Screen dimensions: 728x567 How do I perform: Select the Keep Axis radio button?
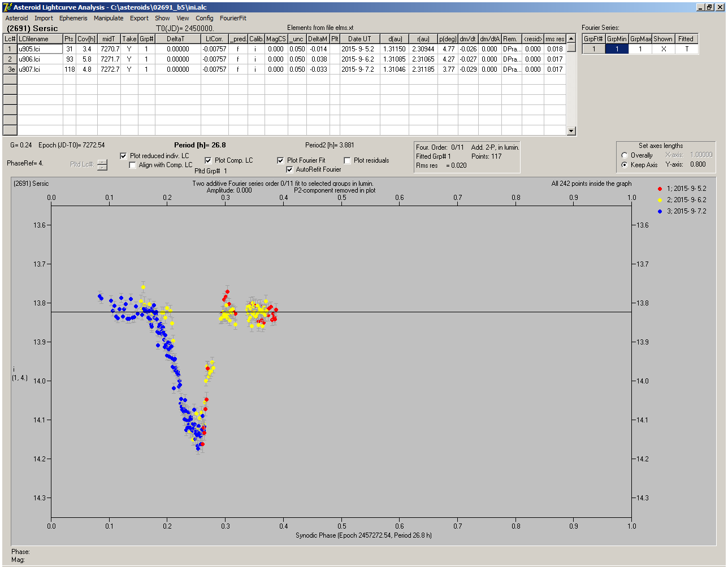[x=625, y=165]
